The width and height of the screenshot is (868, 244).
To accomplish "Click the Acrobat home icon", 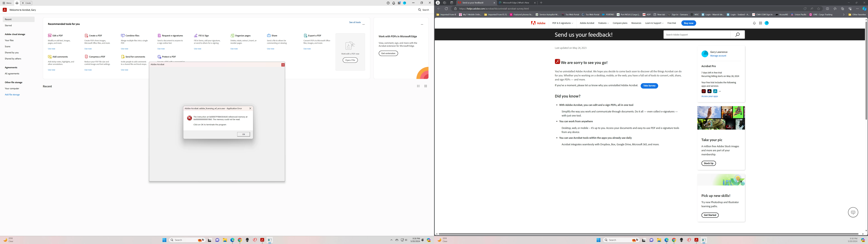I will tap(17, 3).
